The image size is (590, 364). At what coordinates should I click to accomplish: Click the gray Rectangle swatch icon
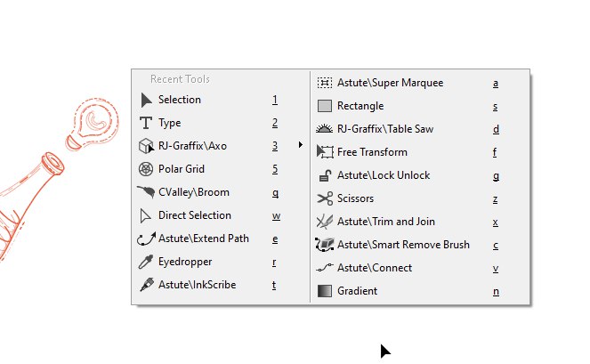pyautogui.click(x=325, y=106)
